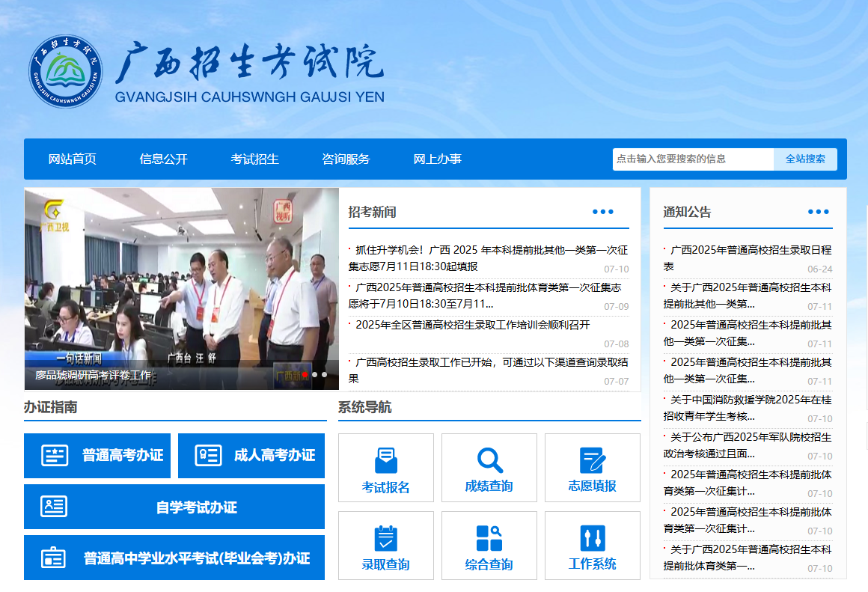Click the 考试报名 envelope icon
The image size is (868, 592).
click(x=385, y=460)
